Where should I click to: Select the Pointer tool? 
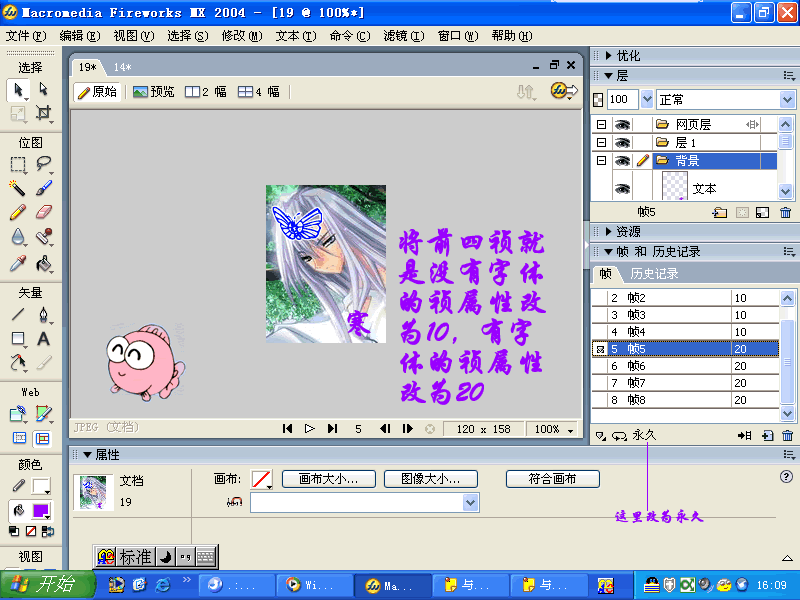(x=18, y=90)
